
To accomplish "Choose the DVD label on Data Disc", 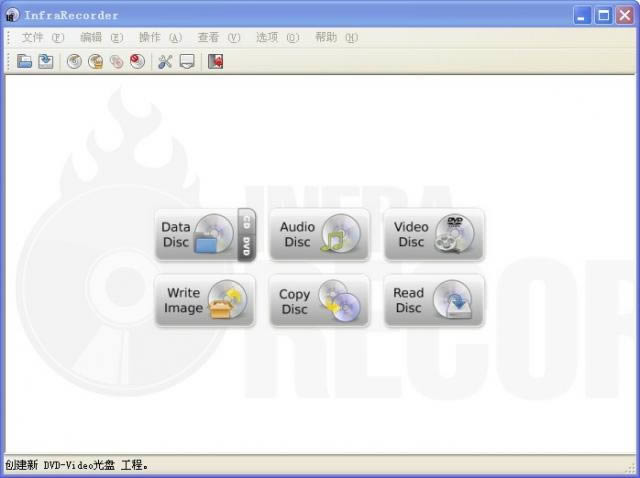I will (247, 247).
